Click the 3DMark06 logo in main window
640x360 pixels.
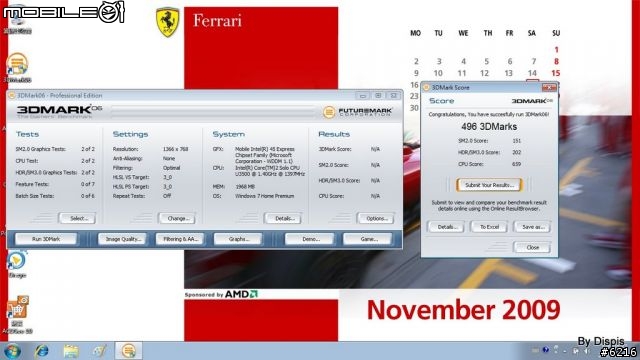point(59,111)
